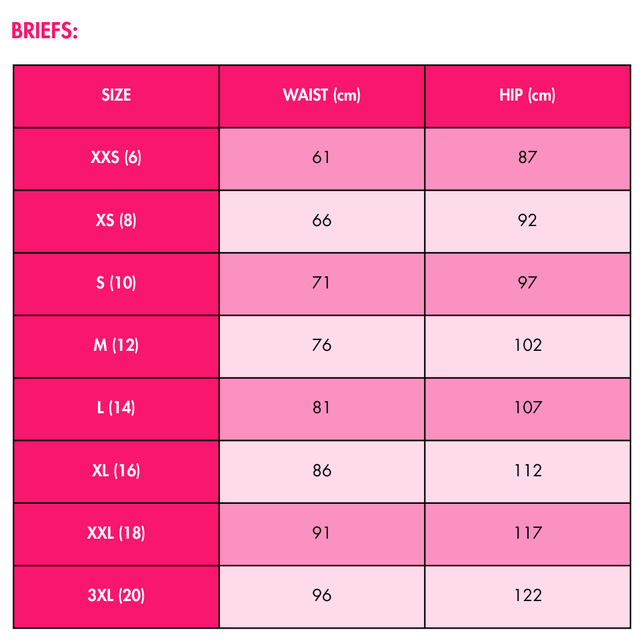Click the HIP (cm) column header
The height and width of the screenshot is (644, 644).
coord(527,95)
